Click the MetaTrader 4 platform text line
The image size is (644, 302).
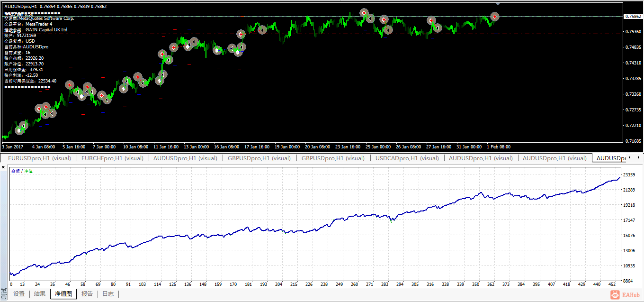click(28, 24)
